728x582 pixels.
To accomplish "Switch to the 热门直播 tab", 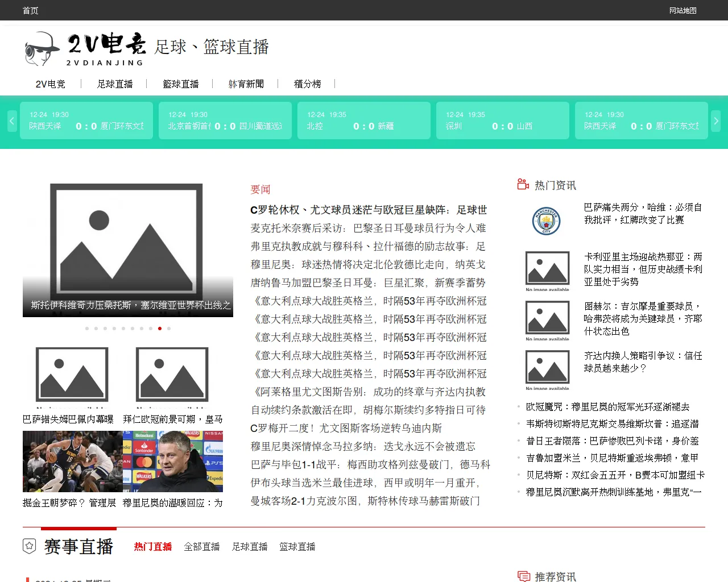I will 153,547.
